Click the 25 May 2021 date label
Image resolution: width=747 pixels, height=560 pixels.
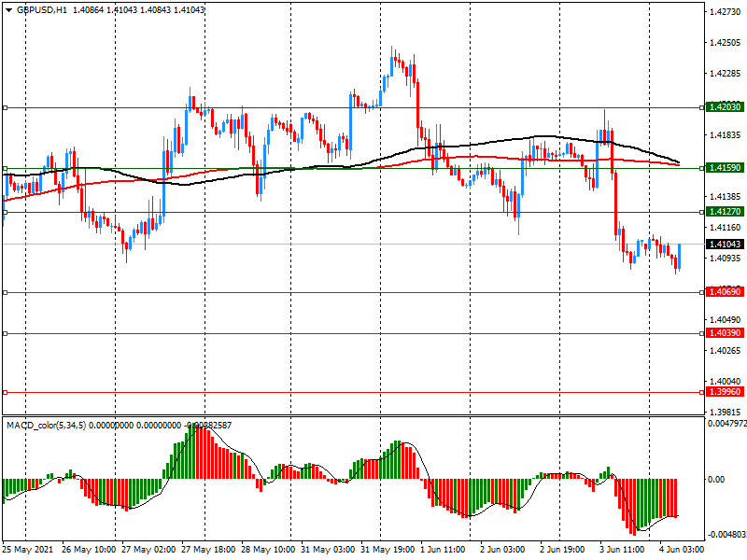[x=26, y=550]
